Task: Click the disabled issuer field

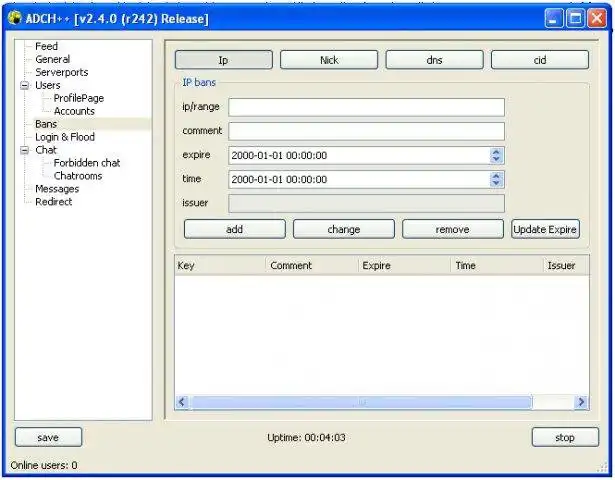Action: tap(366, 204)
